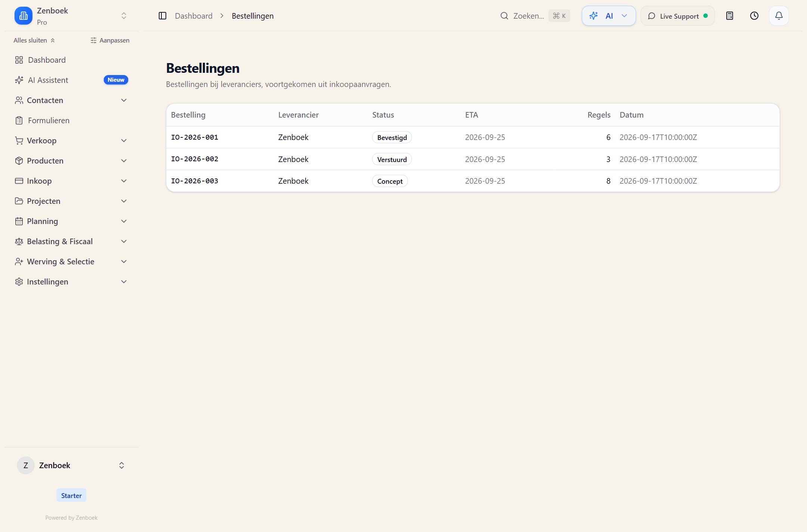Open the calculator icon in top bar
Viewport: 807px width, 532px height.
click(x=729, y=16)
